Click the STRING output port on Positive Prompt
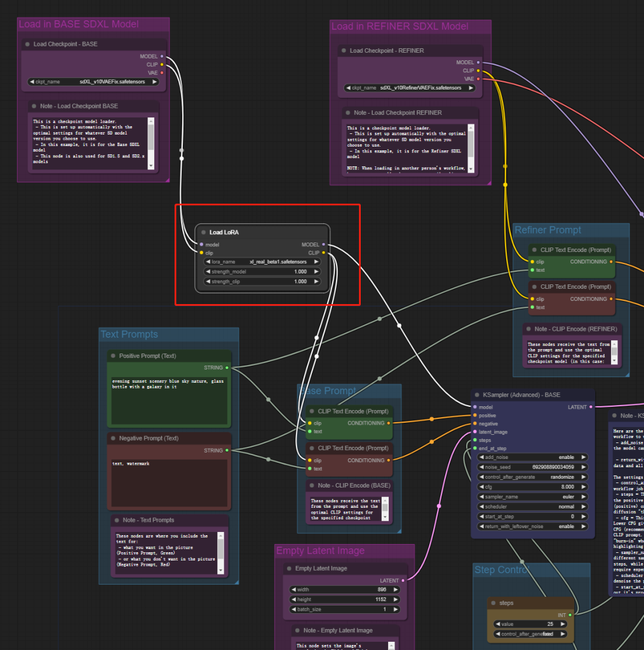644x650 pixels. (x=227, y=368)
